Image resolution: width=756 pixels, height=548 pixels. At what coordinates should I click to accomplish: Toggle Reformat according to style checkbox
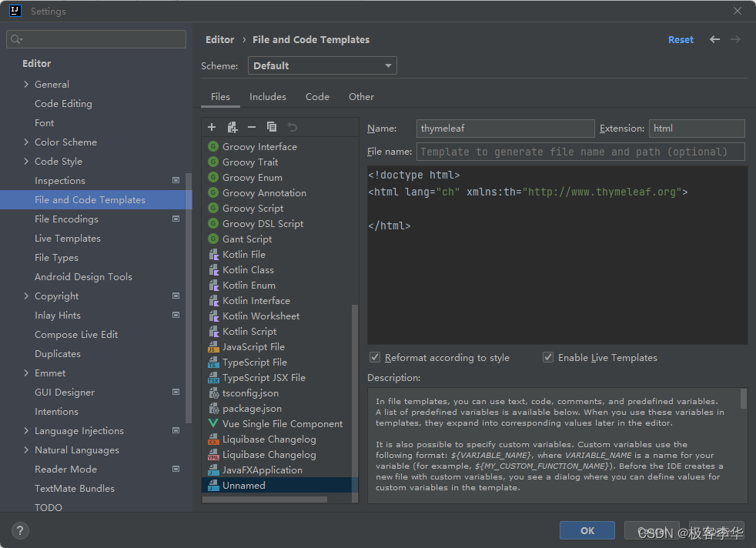click(375, 357)
